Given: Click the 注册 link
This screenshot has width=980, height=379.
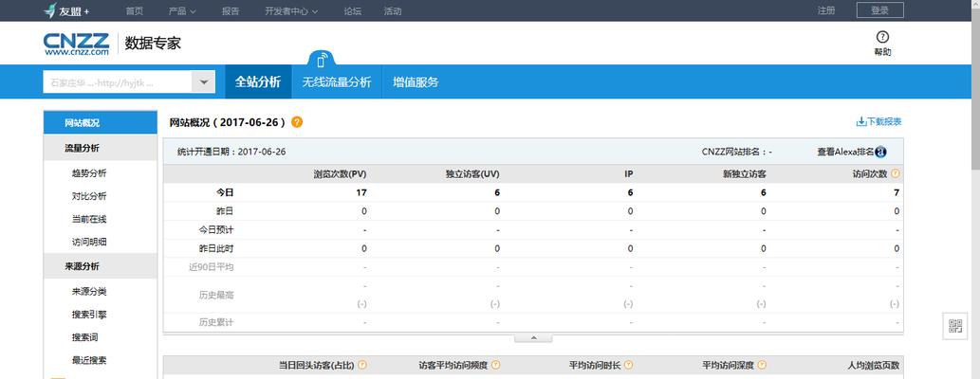Looking at the screenshot, I should (x=825, y=10).
